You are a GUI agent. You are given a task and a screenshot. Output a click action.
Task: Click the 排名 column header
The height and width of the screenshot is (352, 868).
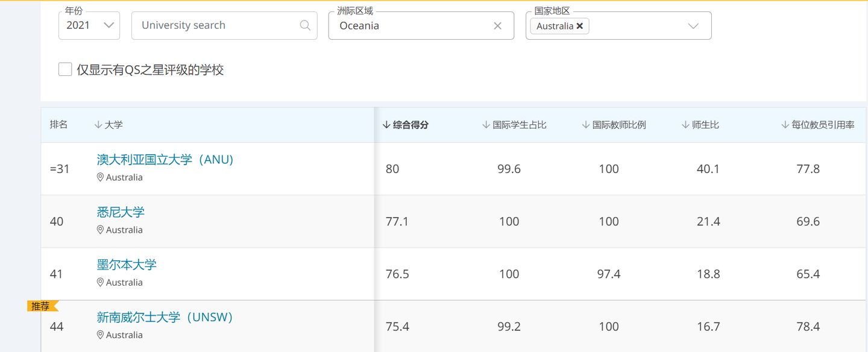coord(58,125)
